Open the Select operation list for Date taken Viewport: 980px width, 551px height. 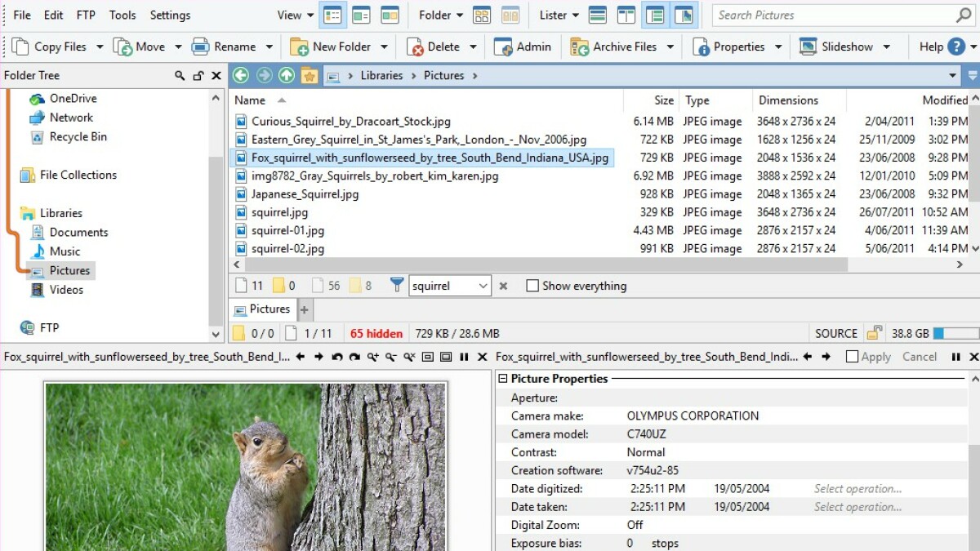point(857,507)
